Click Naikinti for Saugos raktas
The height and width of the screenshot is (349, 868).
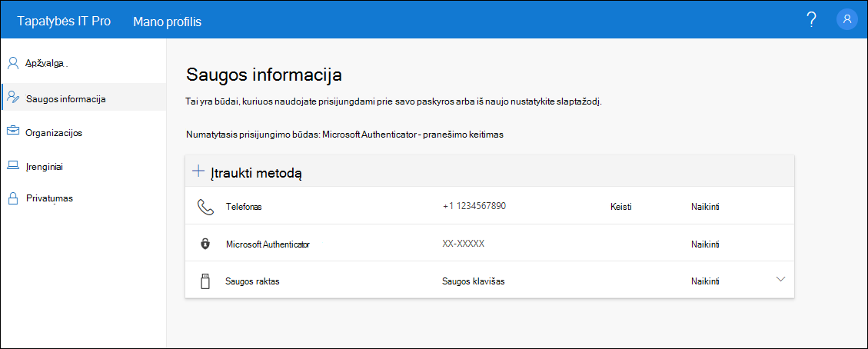click(x=705, y=281)
